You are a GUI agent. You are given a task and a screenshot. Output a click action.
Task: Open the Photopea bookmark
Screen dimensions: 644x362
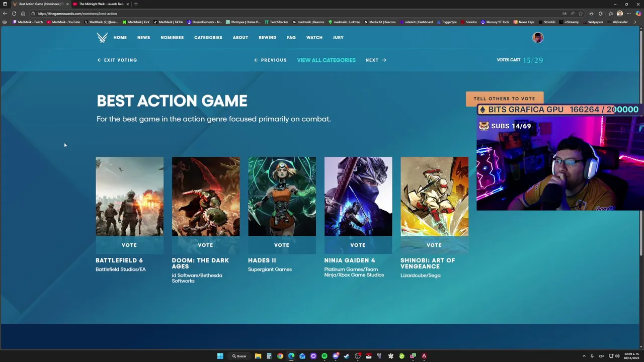pos(243,22)
